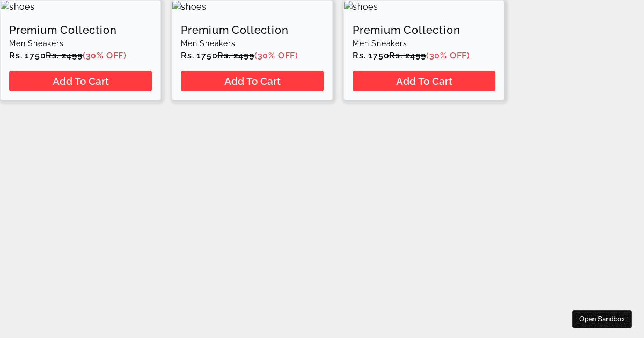Click the Rs. 1750 price in the third card
The height and width of the screenshot is (338, 644).
(x=371, y=56)
